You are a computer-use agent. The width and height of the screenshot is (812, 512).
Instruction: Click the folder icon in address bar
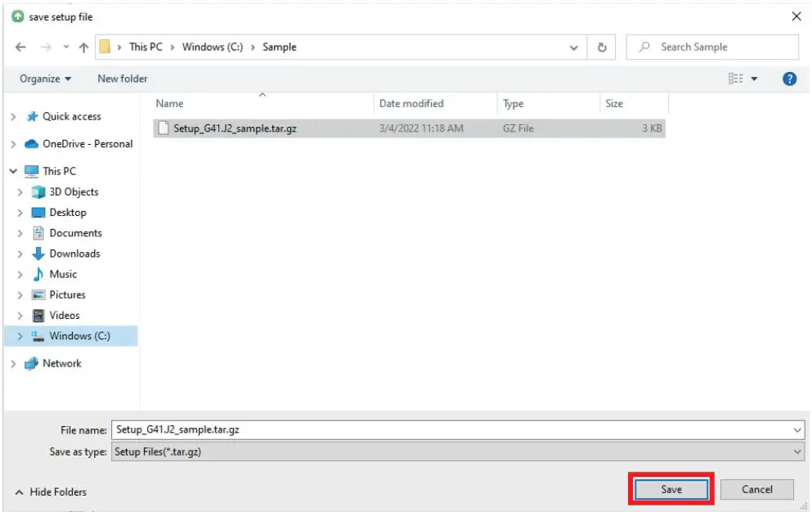tap(105, 47)
